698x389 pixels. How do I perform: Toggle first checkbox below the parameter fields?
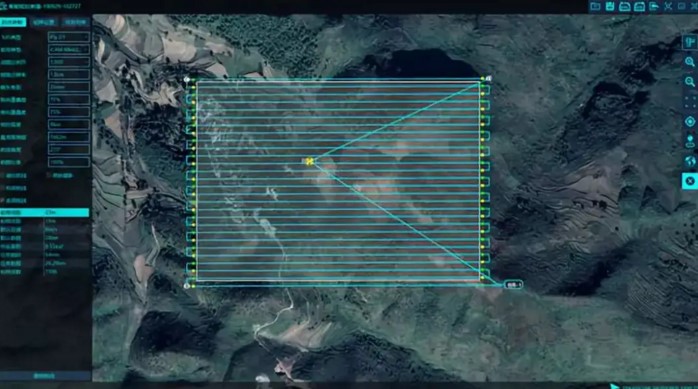[3, 176]
